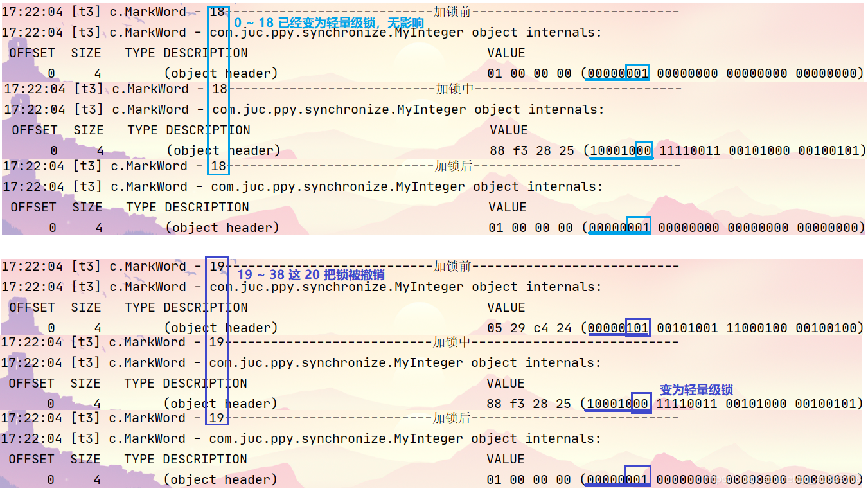Click the MyInteger class line under 19 加锁前
The image size is (868, 491).
406,287
